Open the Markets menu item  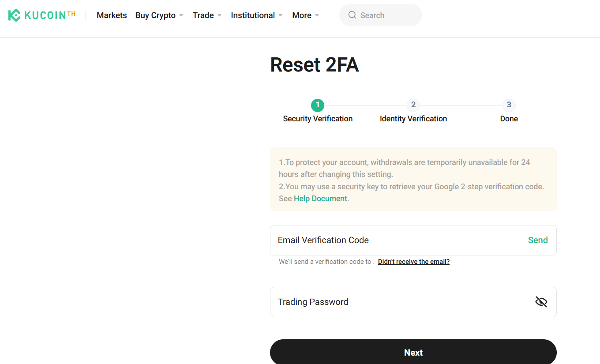112,15
